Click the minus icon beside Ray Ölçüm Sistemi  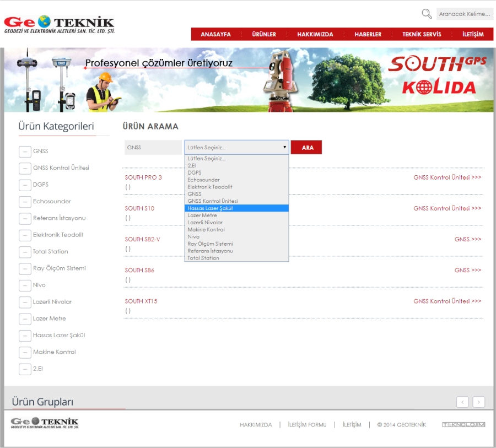point(25,269)
